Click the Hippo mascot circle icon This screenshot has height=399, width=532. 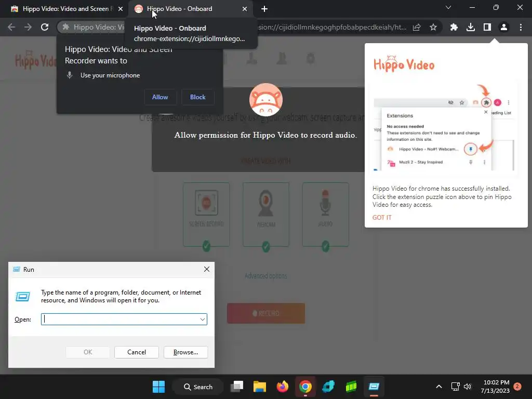point(266,100)
